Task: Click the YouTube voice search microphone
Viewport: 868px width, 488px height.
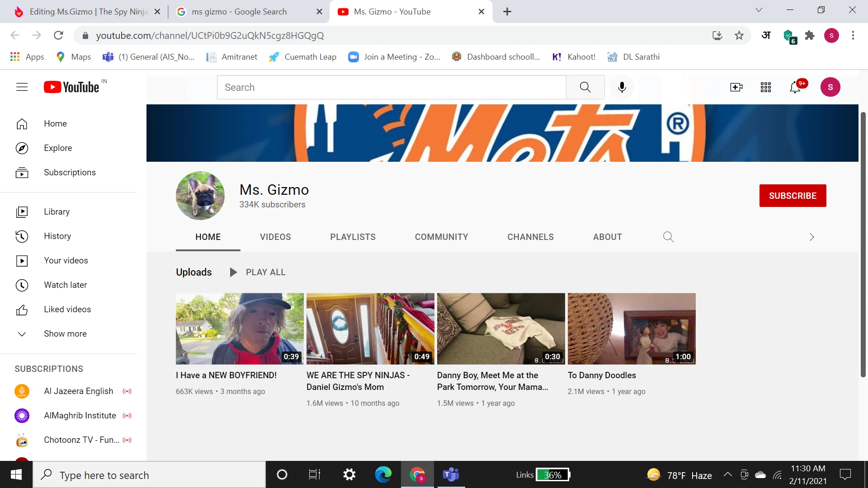Action: (622, 87)
